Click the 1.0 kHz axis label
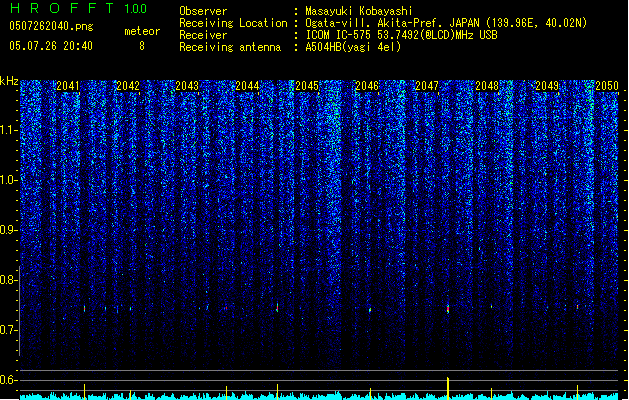The width and height of the screenshot is (629, 400). (9, 180)
